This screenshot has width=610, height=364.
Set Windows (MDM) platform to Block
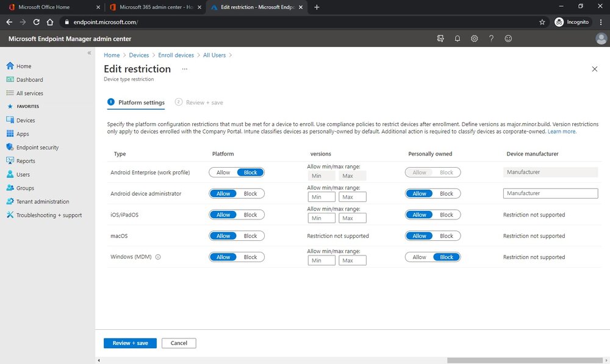251,257
